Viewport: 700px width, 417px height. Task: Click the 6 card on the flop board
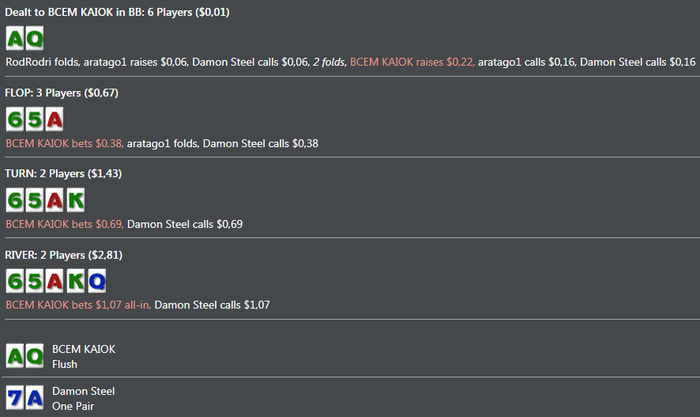click(x=15, y=120)
